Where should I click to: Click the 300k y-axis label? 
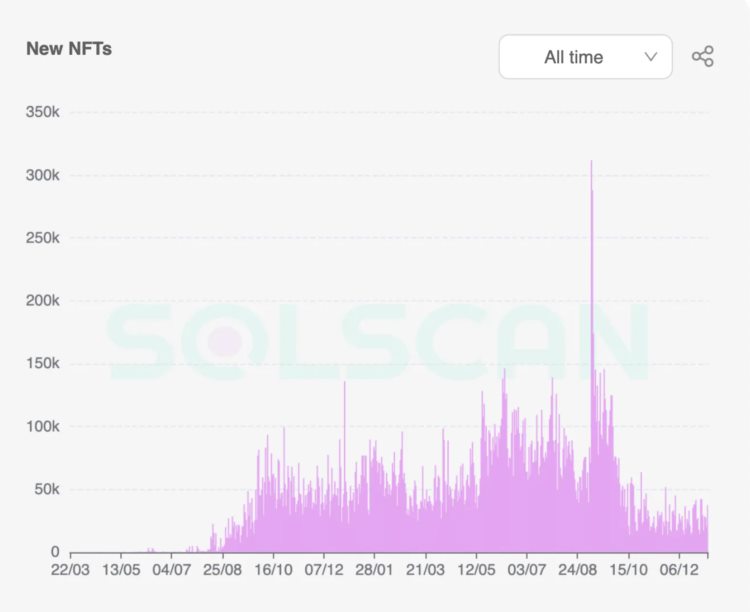pos(43,175)
